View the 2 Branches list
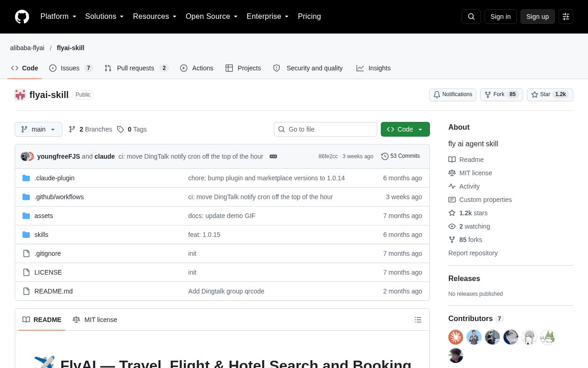This screenshot has width=588, height=368. [90, 129]
